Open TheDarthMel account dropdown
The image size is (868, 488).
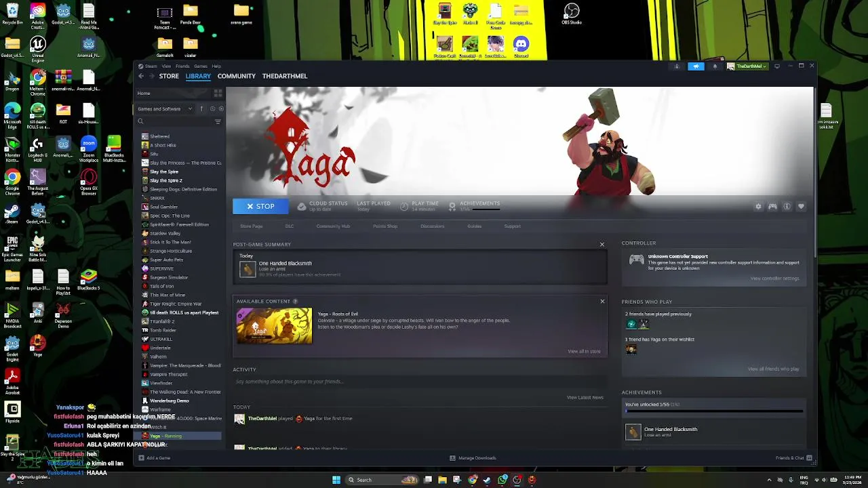[x=748, y=66]
